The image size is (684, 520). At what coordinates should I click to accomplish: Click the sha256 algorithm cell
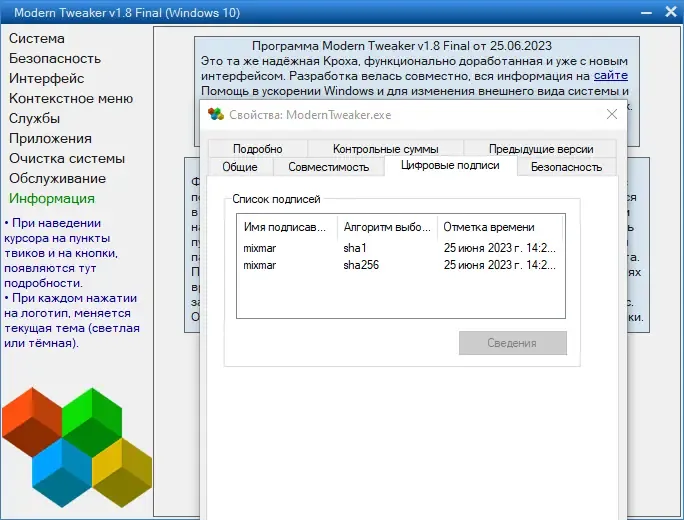[x=361, y=265]
